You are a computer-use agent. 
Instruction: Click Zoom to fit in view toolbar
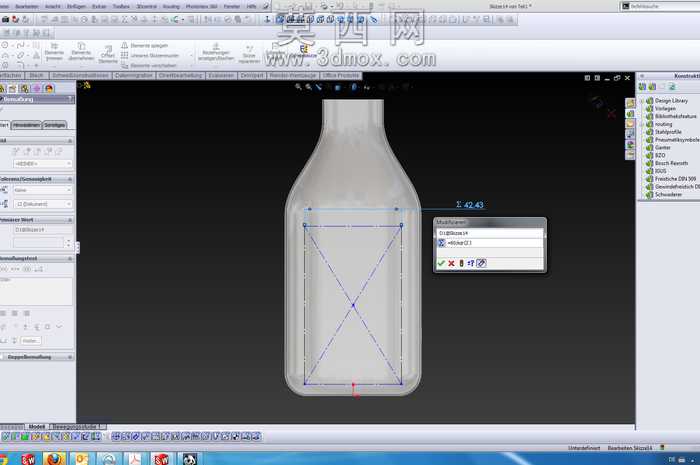pyautogui.click(x=298, y=87)
